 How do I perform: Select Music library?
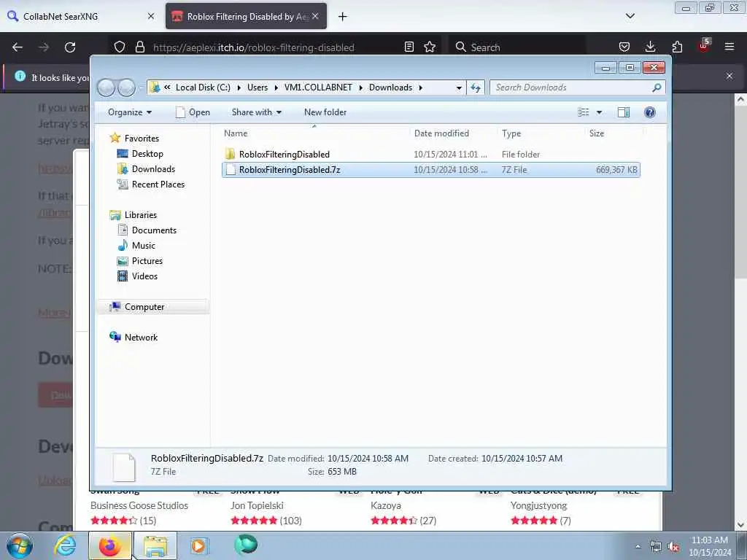coord(143,245)
